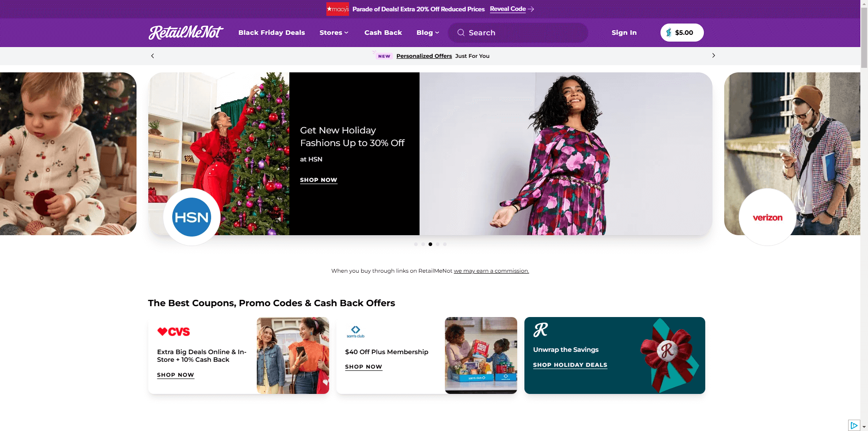Click the RetailMeNot logo

click(x=186, y=33)
